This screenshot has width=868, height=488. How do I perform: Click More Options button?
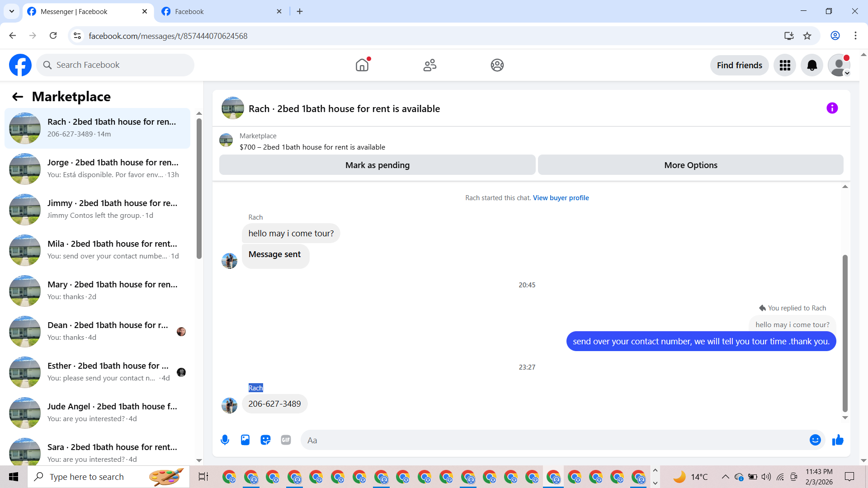(x=690, y=165)
